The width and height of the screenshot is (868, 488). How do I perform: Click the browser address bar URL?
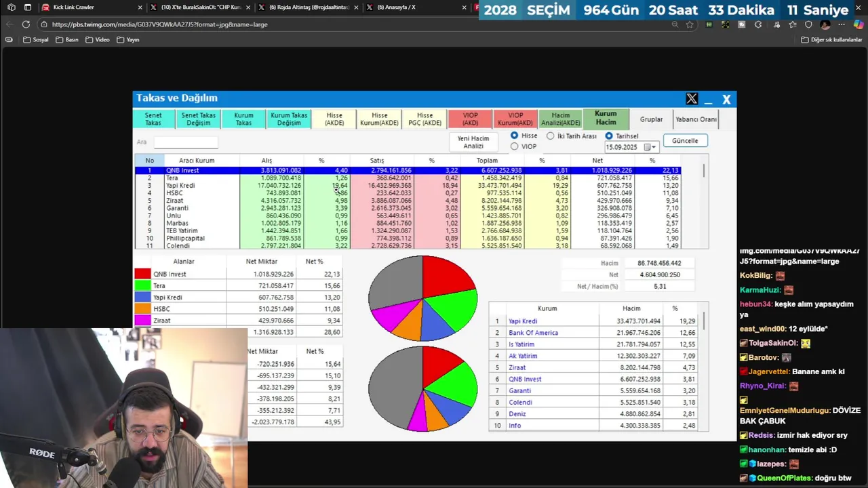click(159, 24)
